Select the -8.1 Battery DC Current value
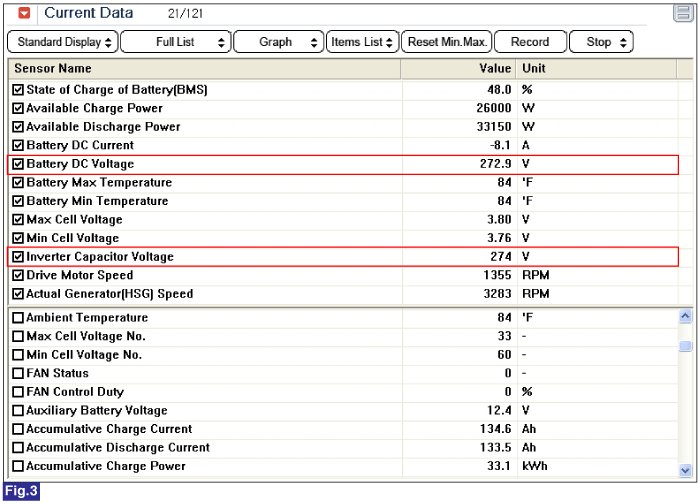 (500, 146)
